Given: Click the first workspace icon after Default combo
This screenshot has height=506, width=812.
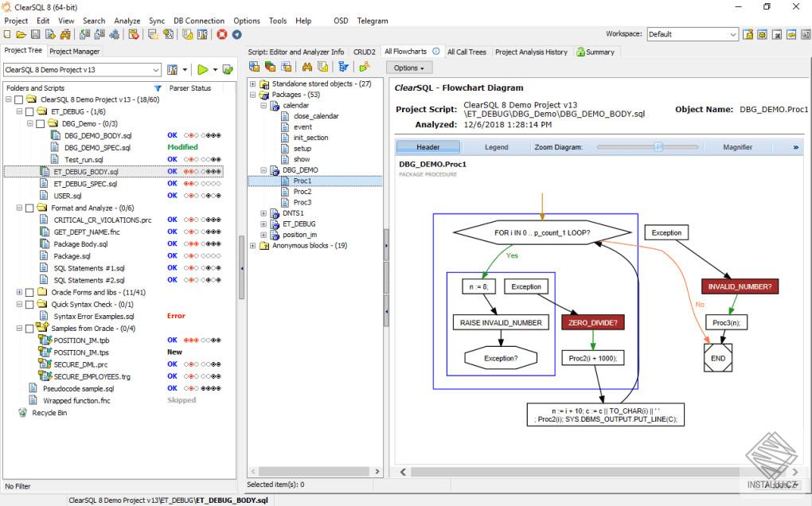Looking at the screenshot, I should point(748,34).
